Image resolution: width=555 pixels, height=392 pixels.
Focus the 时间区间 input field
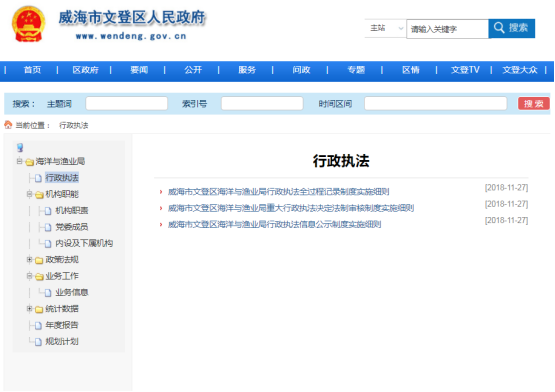[x=436, y=104]
